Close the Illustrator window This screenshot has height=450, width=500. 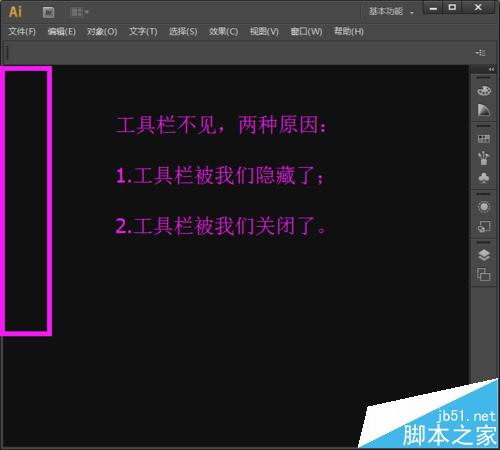pos(478,7)
